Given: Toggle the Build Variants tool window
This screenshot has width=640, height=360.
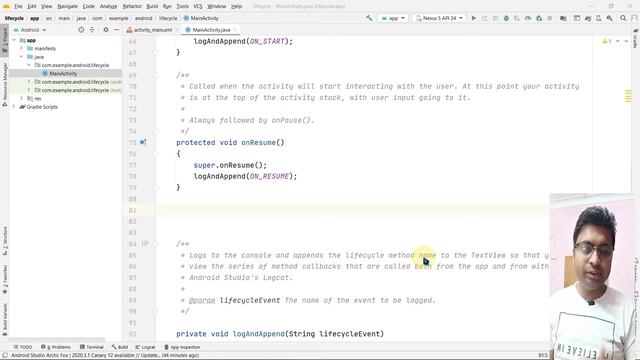Looking at the screenshot, I should [4, 319].
